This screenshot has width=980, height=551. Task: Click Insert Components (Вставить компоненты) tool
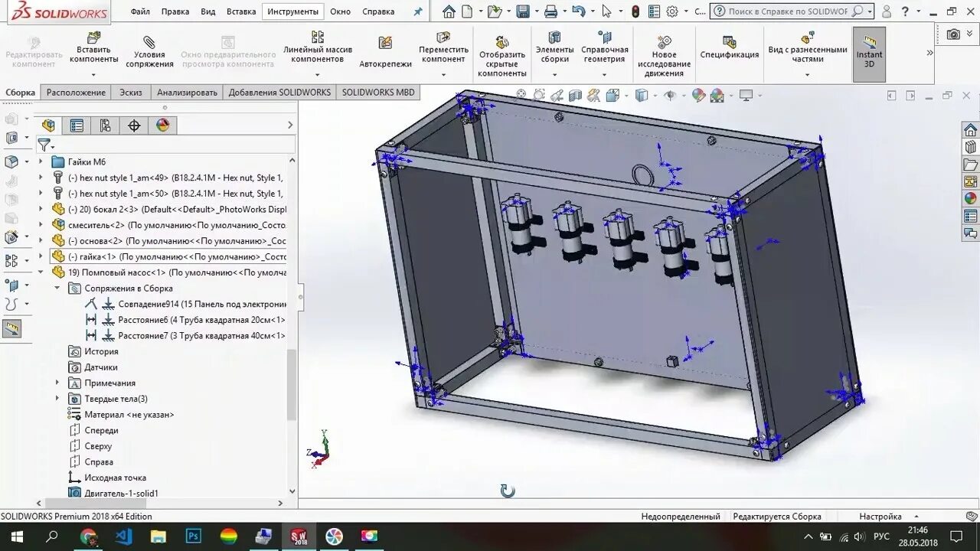click(93, 48)
